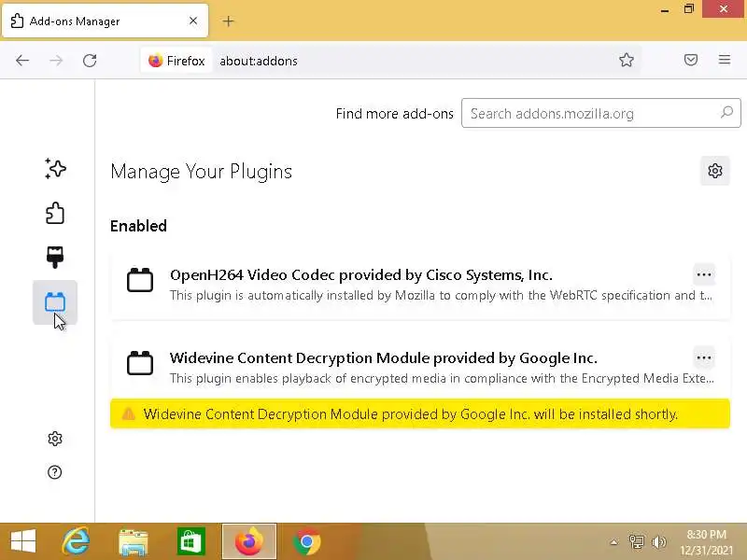Open the Windows Store taskbar icon
747x560 pixels.
point(191,541)
